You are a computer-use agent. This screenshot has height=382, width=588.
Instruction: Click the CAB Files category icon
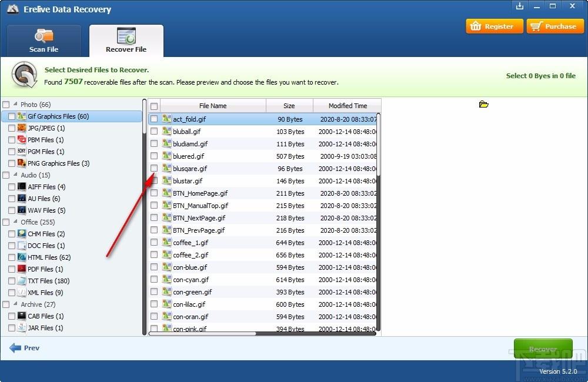coord(22,316)
